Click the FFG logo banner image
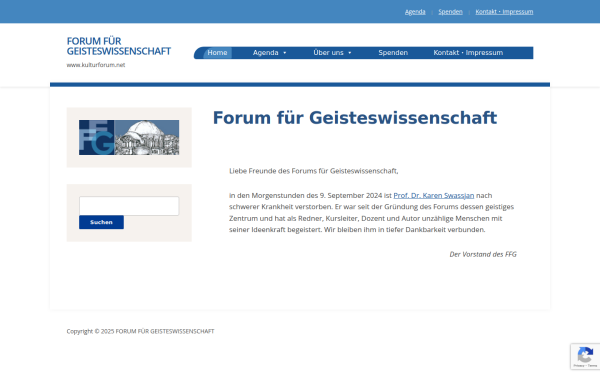The height and width of the screenshot is (375, 600). (129, 137)
